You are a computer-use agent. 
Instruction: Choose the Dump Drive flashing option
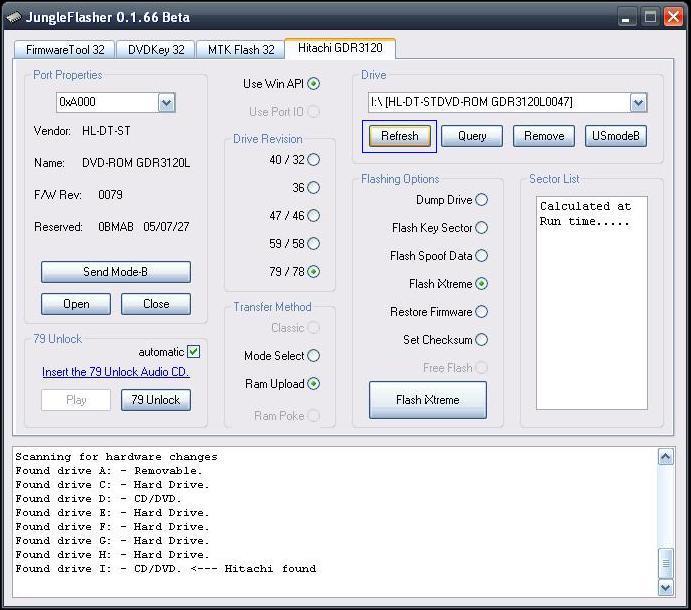pos(482,200)
